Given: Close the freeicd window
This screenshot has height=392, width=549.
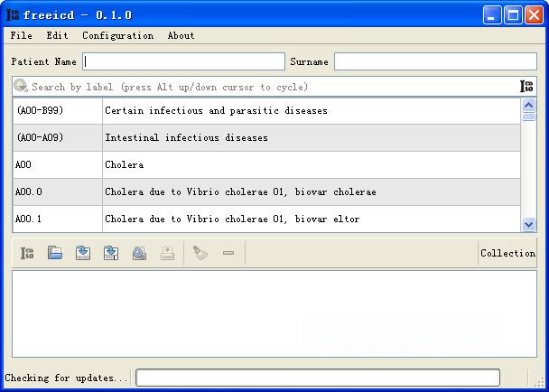Looking at the screenshot, I should [535, 15].
